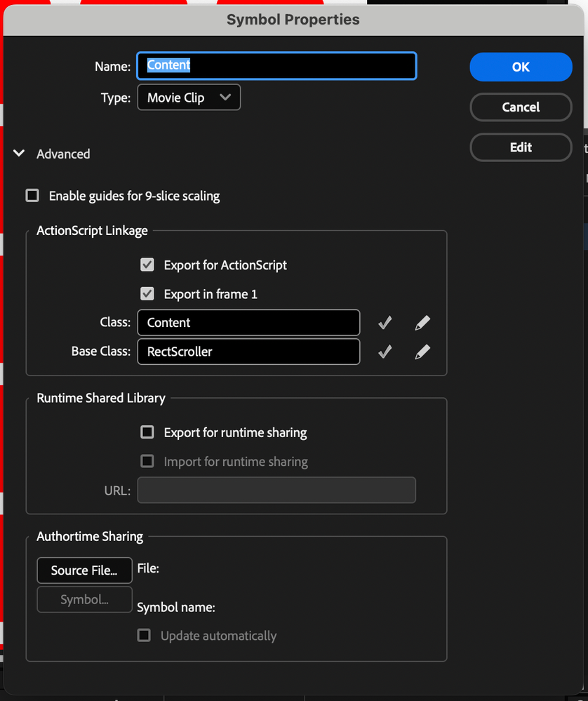Cancel the Symbol Properties dialog
Image resolution: width=588 pixels, height=701 pixels.
coord(521,107)
